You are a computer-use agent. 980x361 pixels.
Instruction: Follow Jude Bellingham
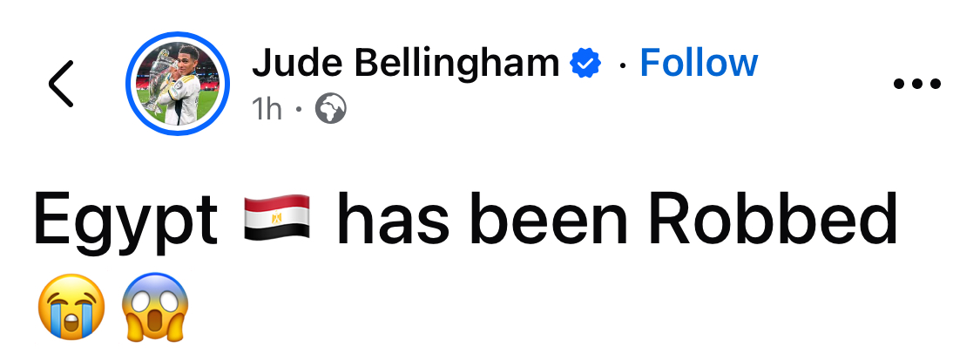pyautogui.click(x=699, y=63)
